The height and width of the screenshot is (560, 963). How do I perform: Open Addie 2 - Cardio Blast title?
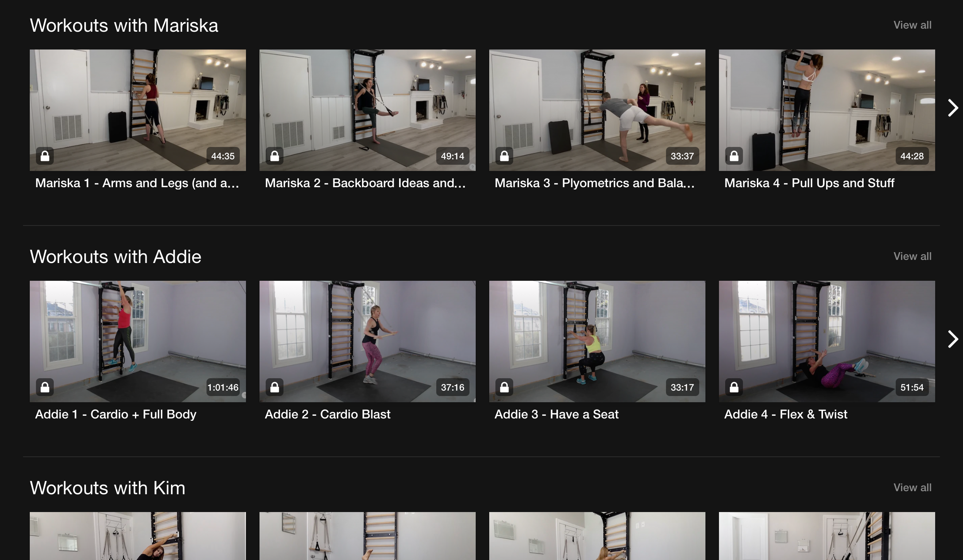point(328,414)
